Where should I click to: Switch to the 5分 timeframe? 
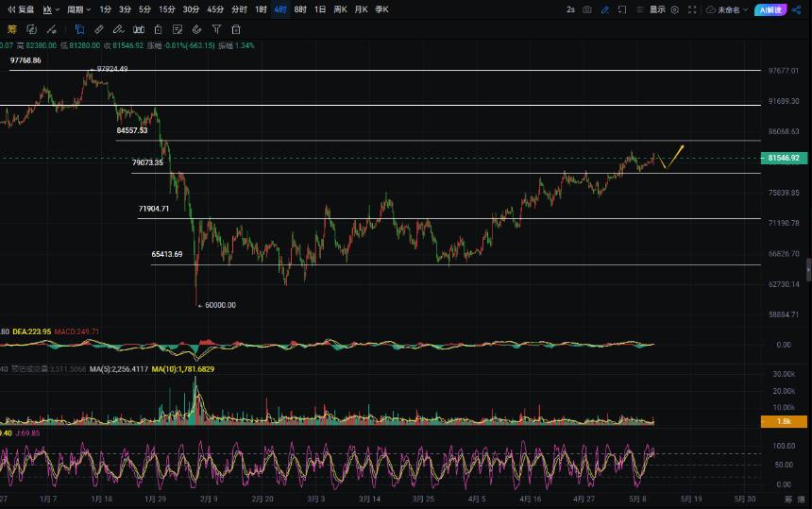click(x=144, y=9)
